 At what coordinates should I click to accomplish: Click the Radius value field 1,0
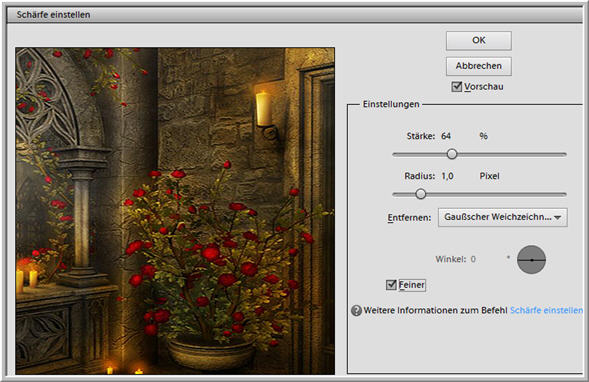tap(447, 176)
